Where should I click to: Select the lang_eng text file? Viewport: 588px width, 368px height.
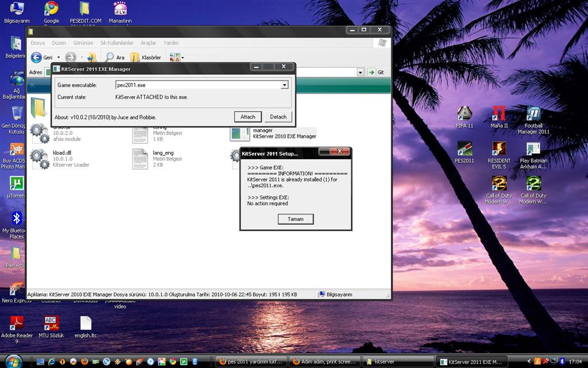pyautogui.click(x=157, y=159)
